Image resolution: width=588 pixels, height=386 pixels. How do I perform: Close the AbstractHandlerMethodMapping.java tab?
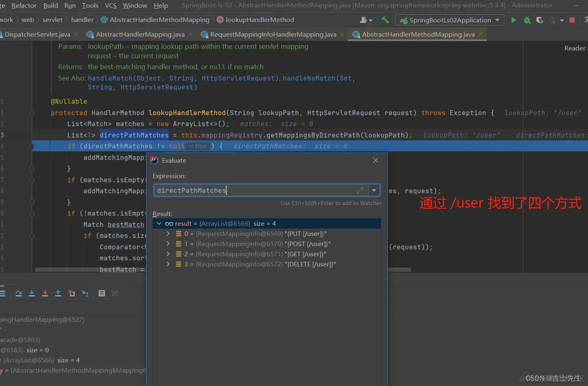point(481,34)
